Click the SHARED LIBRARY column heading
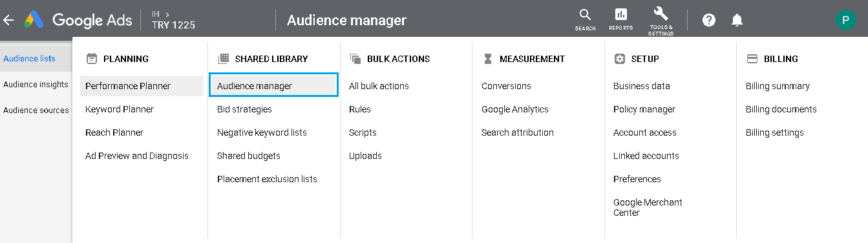The width and height of the screenshot is (868, 243). click(x=271, y=59)
